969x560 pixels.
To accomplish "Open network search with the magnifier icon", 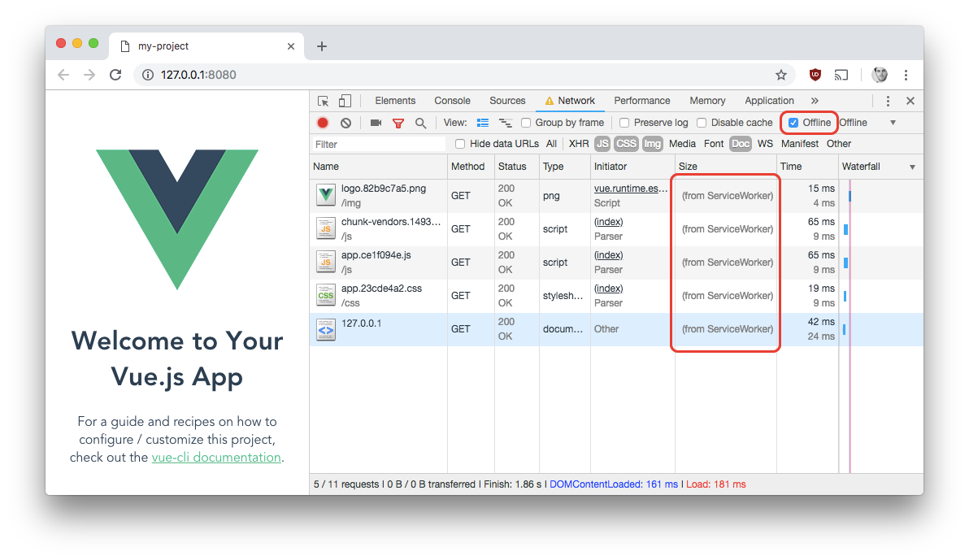I will (x=420, y=122).
